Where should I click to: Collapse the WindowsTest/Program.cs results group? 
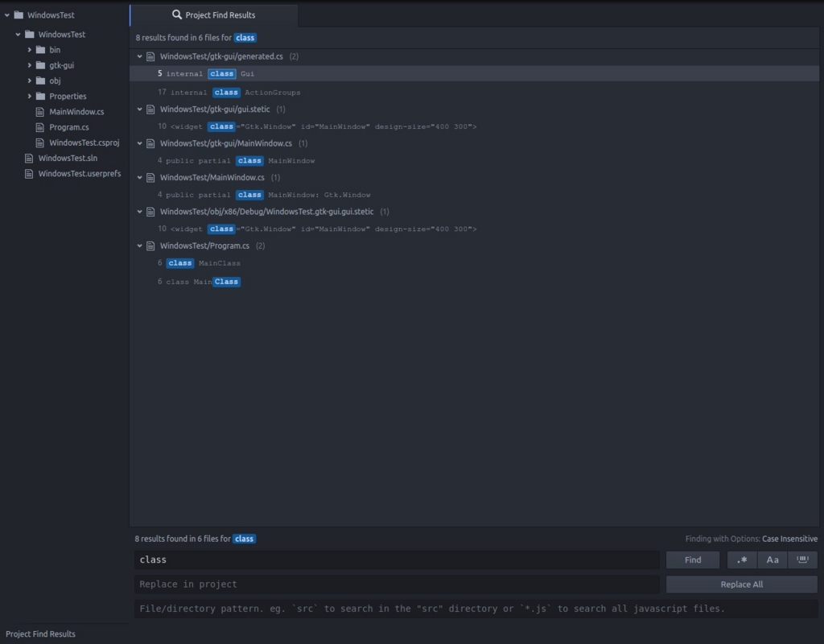point(139,246)
